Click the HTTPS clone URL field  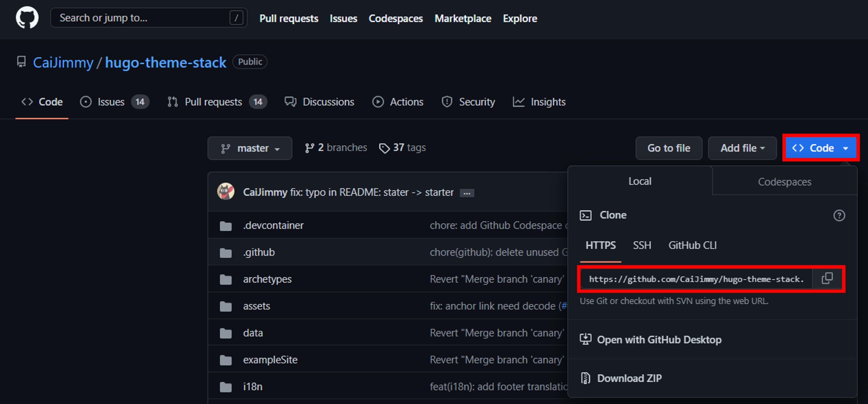click(x=696, y=279)
